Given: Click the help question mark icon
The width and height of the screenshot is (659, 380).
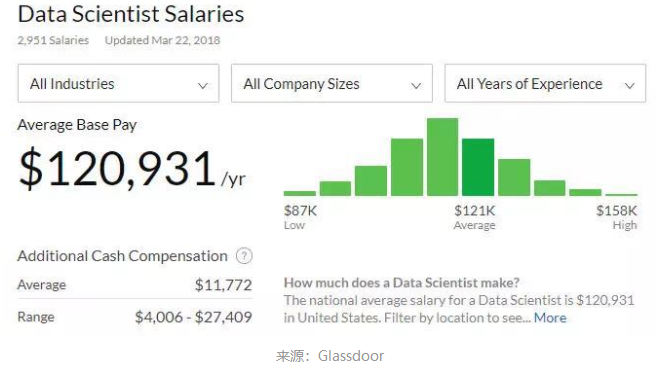Looking at the screenshot, I should point(244,256).
